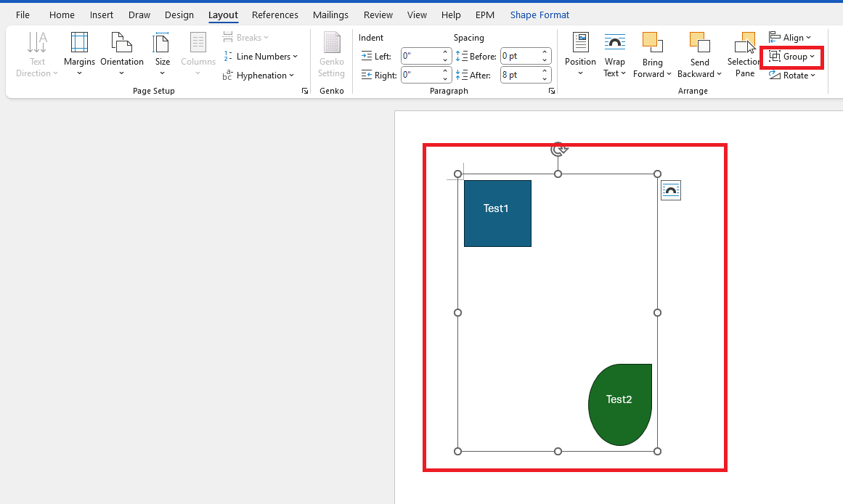Click the Spacing After input field

click(x=521, y=75)
